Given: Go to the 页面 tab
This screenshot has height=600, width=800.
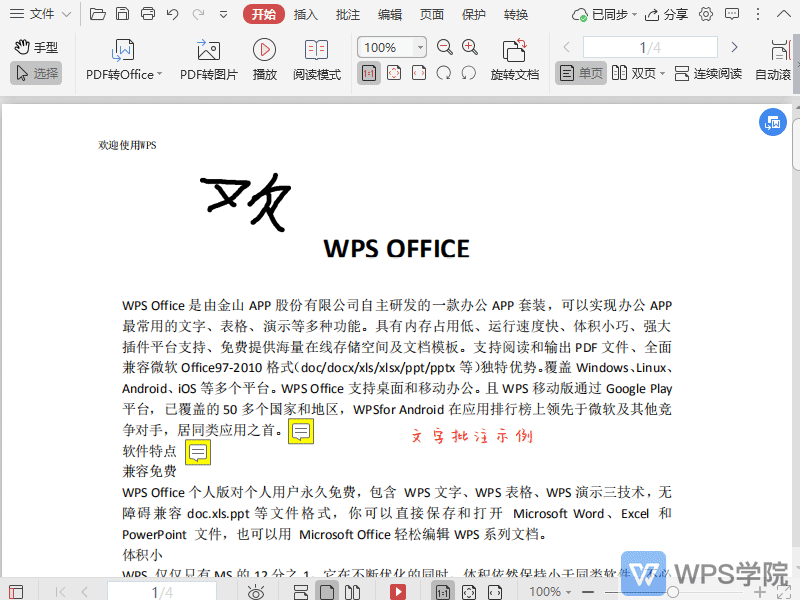Looking at the screenshot, I should pyautogui.click(x=432, y=14).
